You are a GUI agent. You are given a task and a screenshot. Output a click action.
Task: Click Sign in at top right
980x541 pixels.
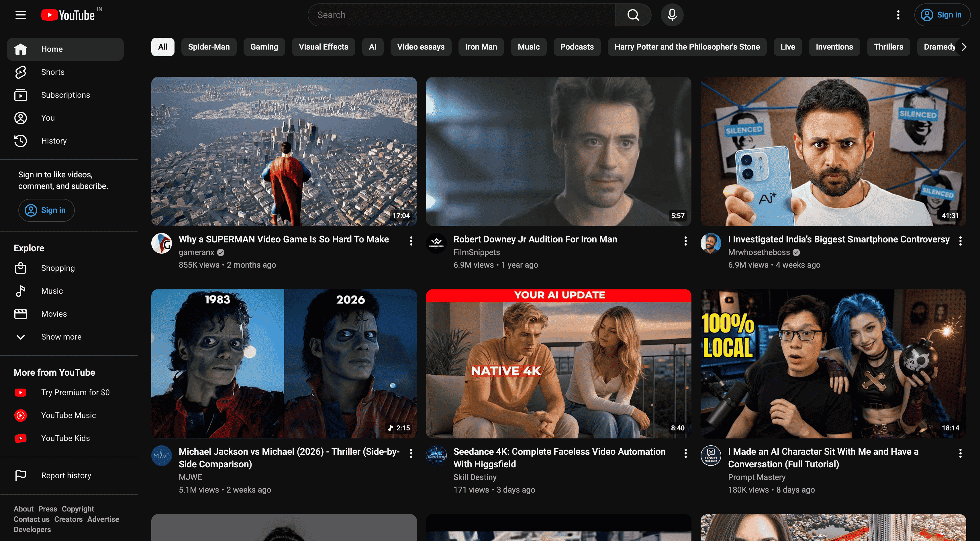point(942,15)
